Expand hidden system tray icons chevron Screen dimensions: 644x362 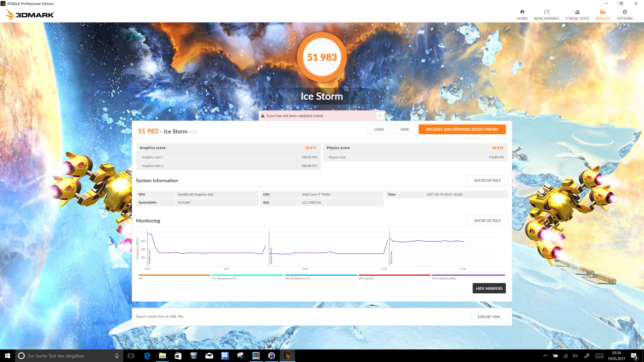(545, 356)
